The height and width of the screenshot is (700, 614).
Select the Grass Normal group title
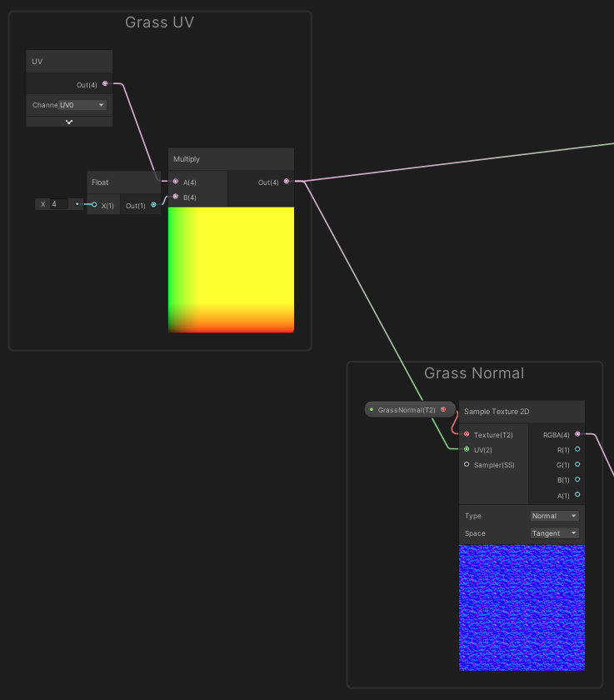(x=474, y=373)
